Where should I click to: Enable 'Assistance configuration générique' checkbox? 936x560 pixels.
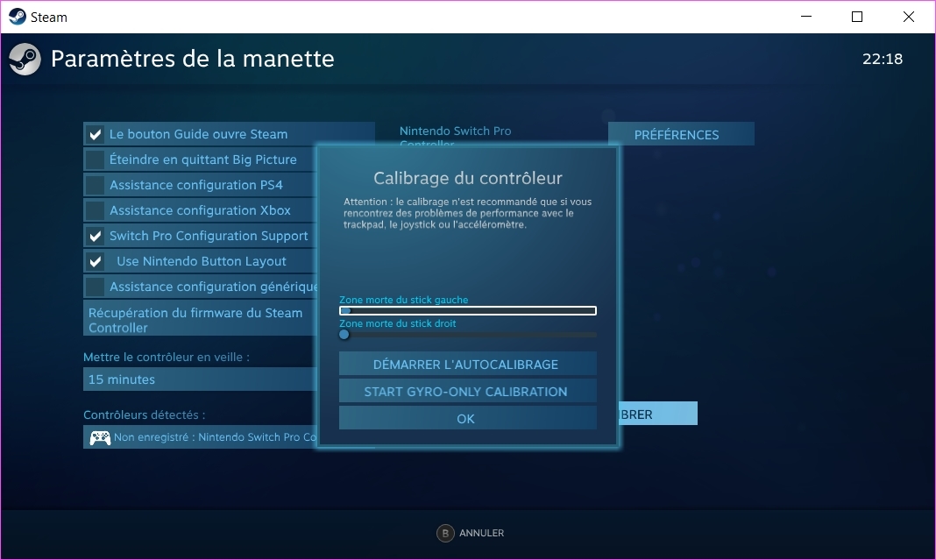pos(95,287)
